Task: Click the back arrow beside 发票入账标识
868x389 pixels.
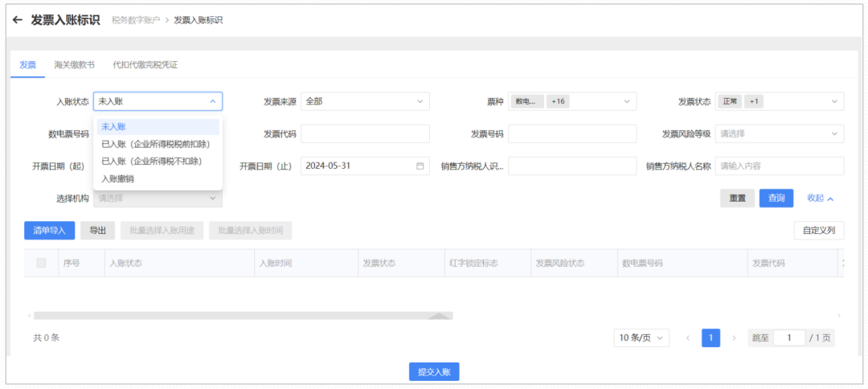Action: (18, 20)
